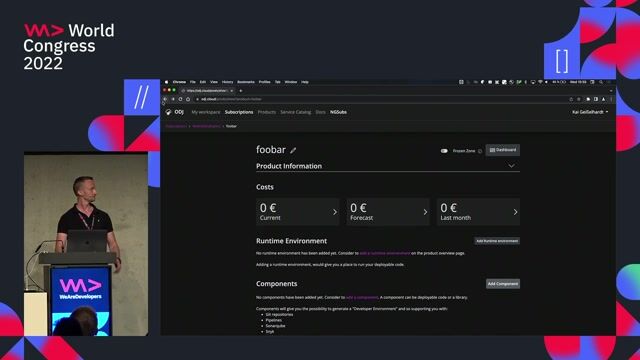Open the Chrome menu in menu bar
Screen dimensions: 640x360
179,82
